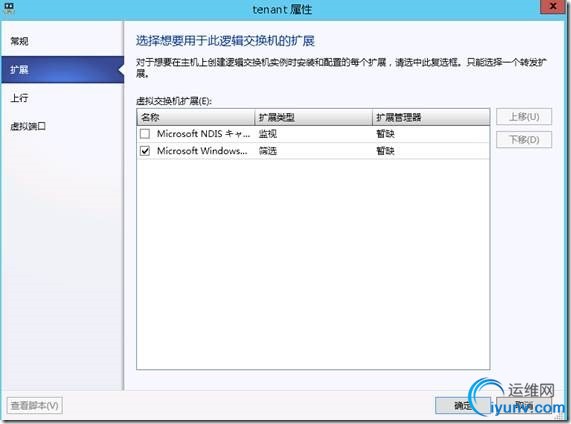Click the 筛选 extension type cell
Screen dimensions: 571x424
(x=268, y=150)
